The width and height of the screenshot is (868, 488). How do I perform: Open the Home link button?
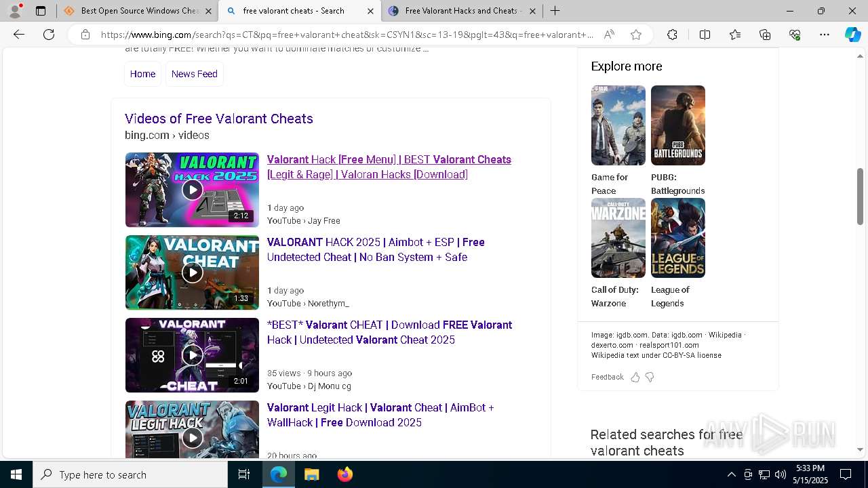(x=142, y=74)
